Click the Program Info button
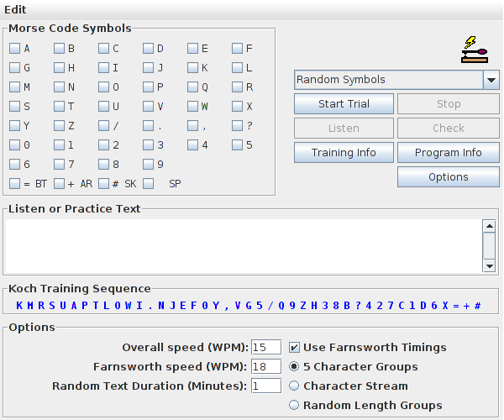504x420 pixels. (449, 153)
